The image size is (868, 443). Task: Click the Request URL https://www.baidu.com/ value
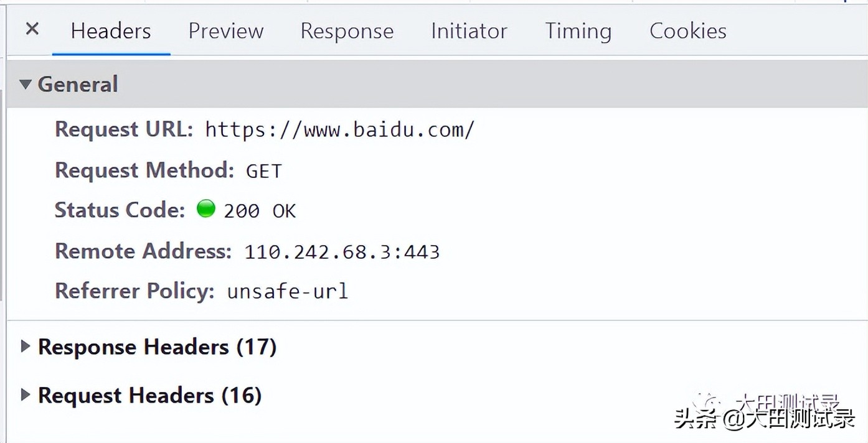tap(340, 129)
